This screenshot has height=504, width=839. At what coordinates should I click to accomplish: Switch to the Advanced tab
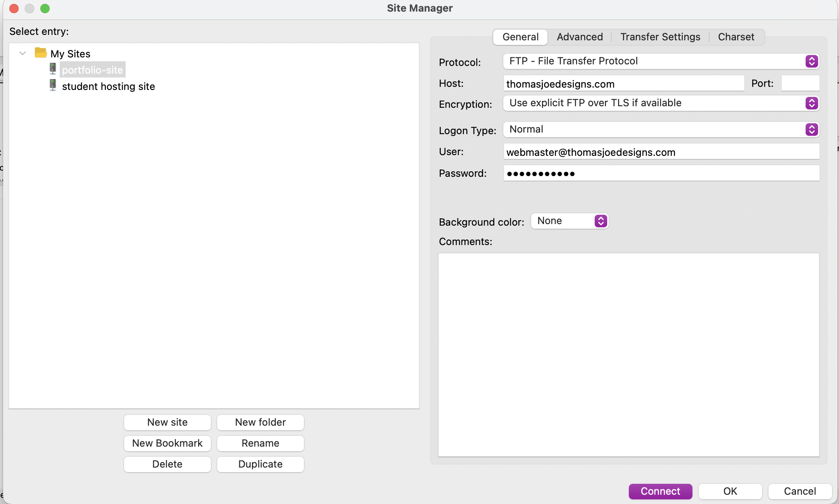click(579, 36)
